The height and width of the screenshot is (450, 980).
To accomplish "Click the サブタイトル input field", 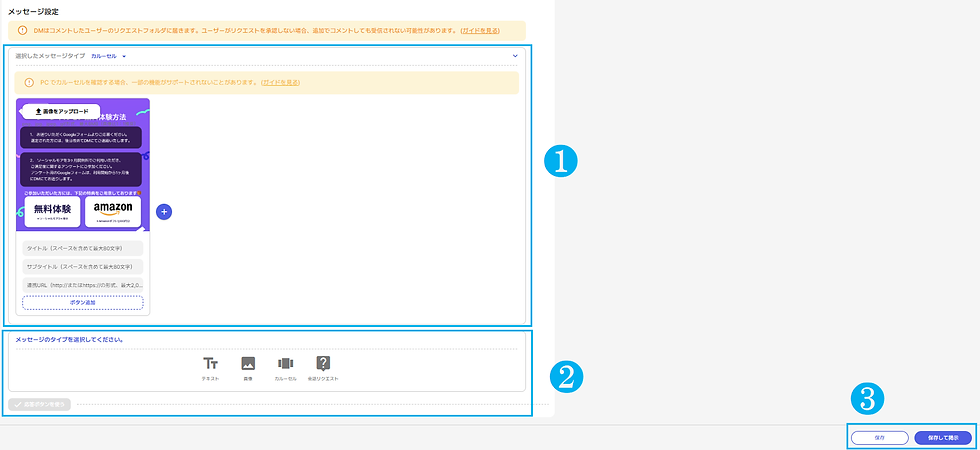I will [82, 267].
